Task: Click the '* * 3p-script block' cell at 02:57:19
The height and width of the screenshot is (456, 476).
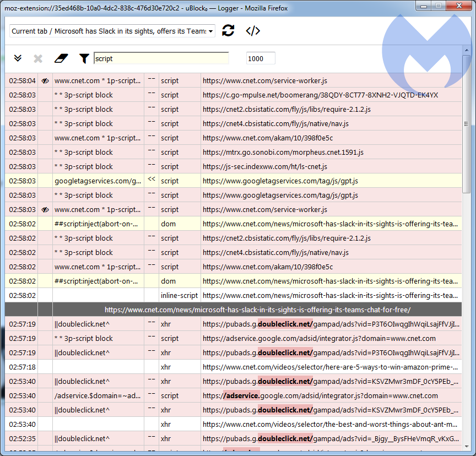Action: tap(98, 338)
